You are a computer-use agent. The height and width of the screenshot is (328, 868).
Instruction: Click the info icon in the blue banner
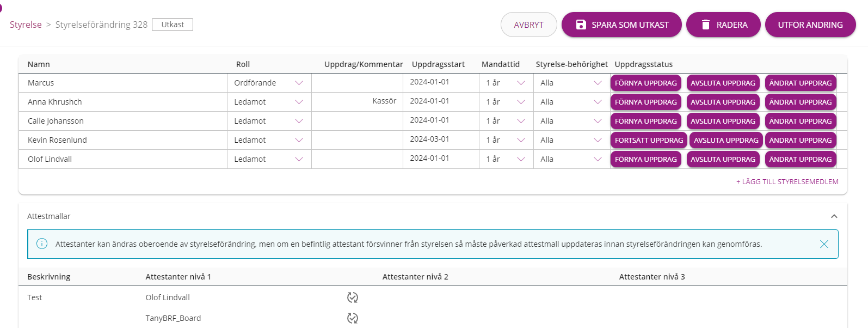(x=42, y=244)
